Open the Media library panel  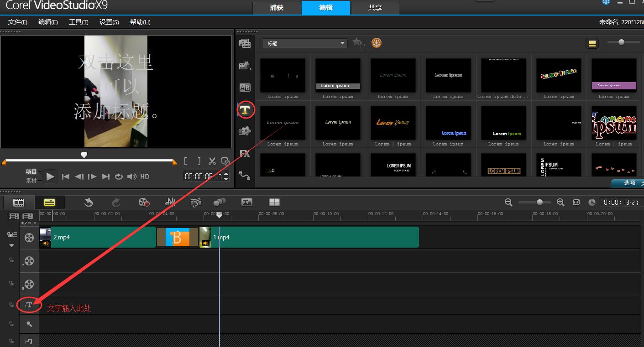click(x=245, y=43)
